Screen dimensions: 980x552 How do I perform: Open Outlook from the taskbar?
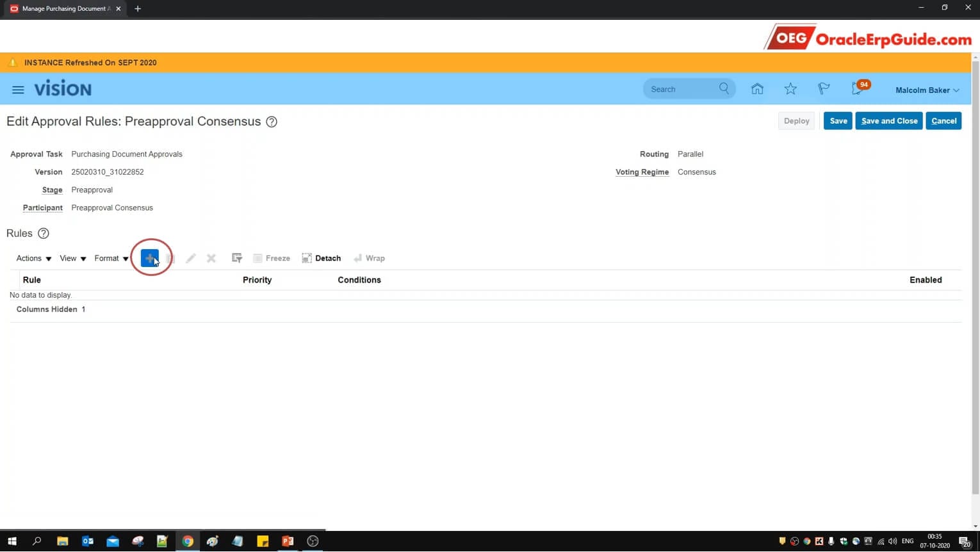click(x=88, y=541)
